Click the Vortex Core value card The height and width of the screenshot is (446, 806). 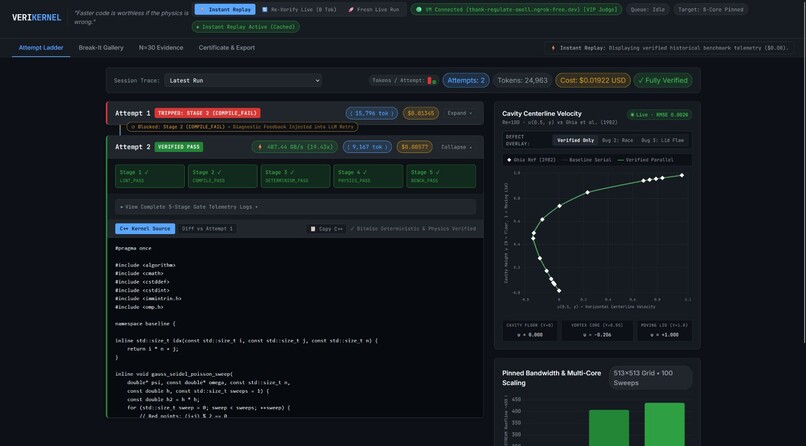pos(597,330)
